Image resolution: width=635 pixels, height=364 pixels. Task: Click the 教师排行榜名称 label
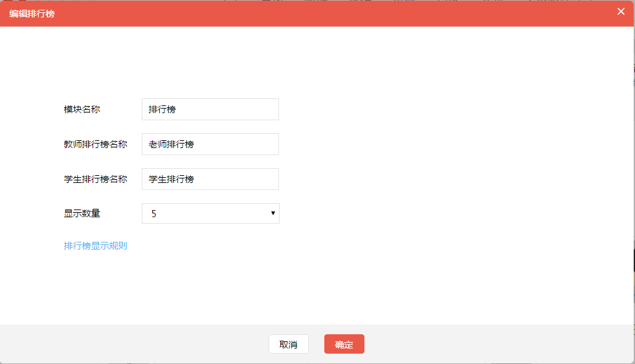(96, 144)
